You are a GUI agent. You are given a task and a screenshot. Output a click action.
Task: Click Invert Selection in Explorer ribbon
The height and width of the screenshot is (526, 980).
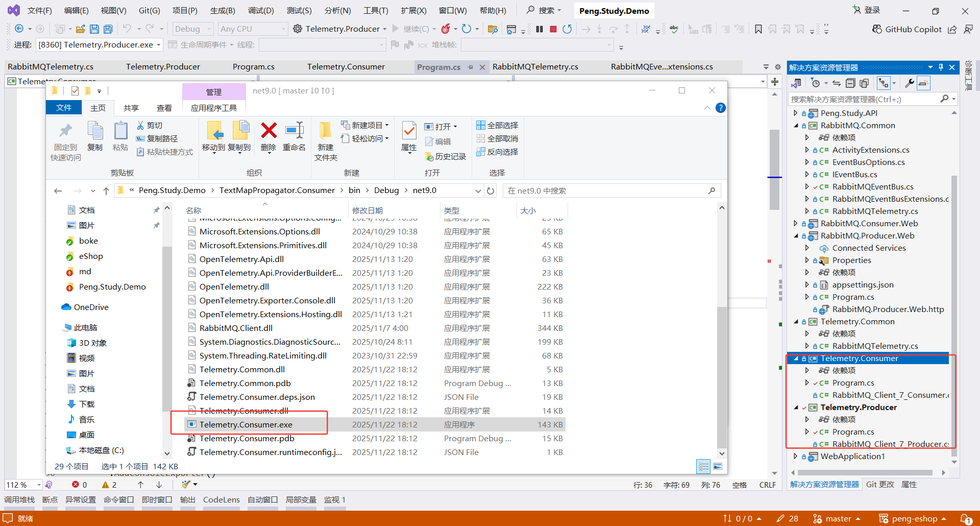pos(497,152)
